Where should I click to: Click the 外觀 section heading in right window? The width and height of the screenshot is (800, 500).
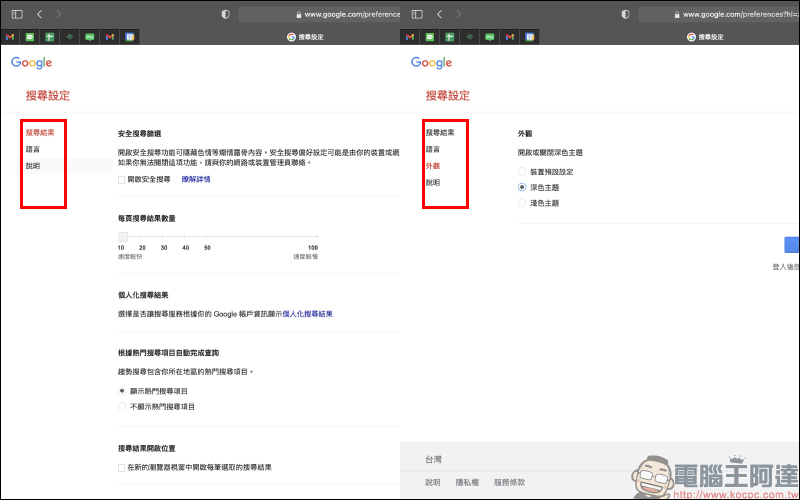pyautogui.click(x=525, y=134)
